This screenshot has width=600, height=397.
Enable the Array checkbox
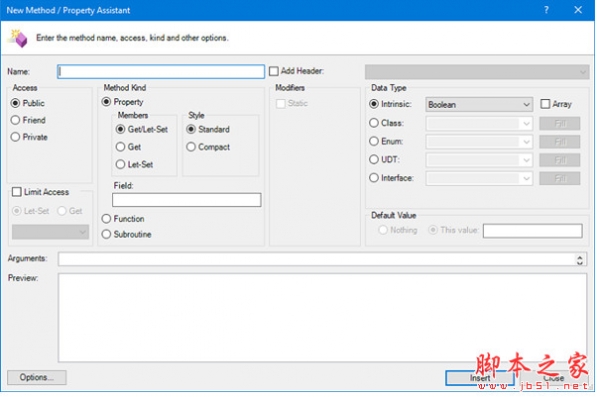tap(545, 104)
